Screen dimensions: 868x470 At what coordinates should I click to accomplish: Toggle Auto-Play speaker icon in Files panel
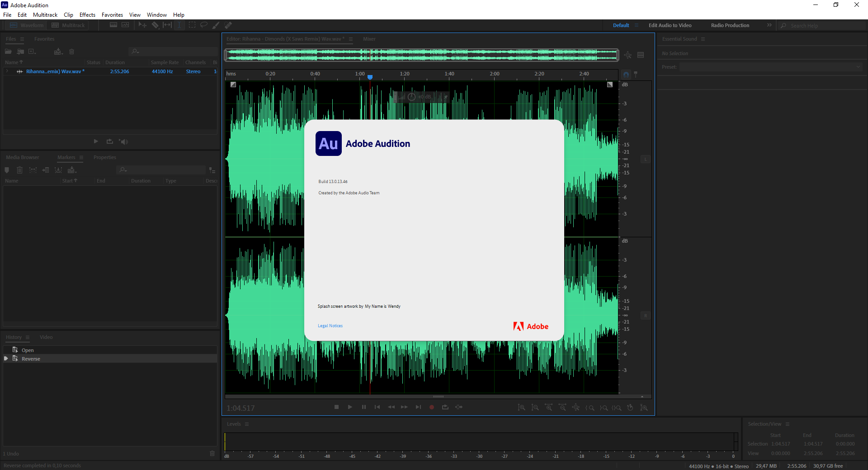click(x=123, y=141)
